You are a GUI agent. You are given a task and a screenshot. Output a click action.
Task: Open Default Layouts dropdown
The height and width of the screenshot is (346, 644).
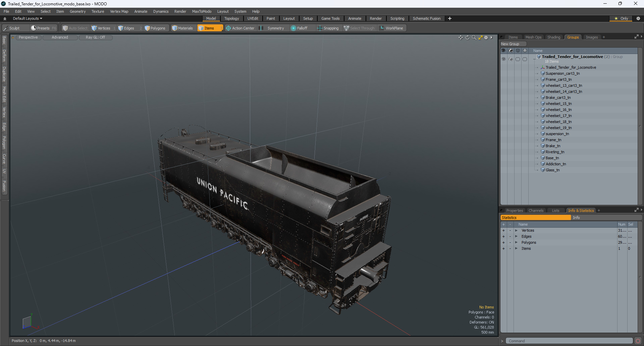[28, 18]
